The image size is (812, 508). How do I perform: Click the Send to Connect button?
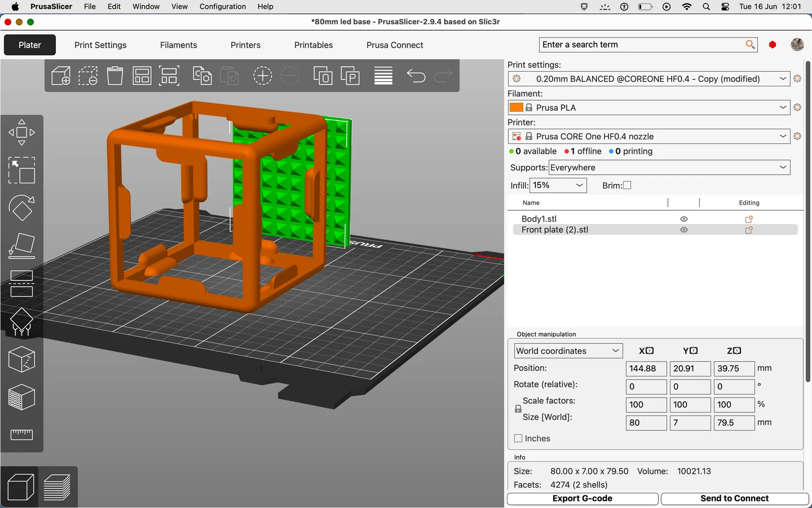[x=735, y=499]
